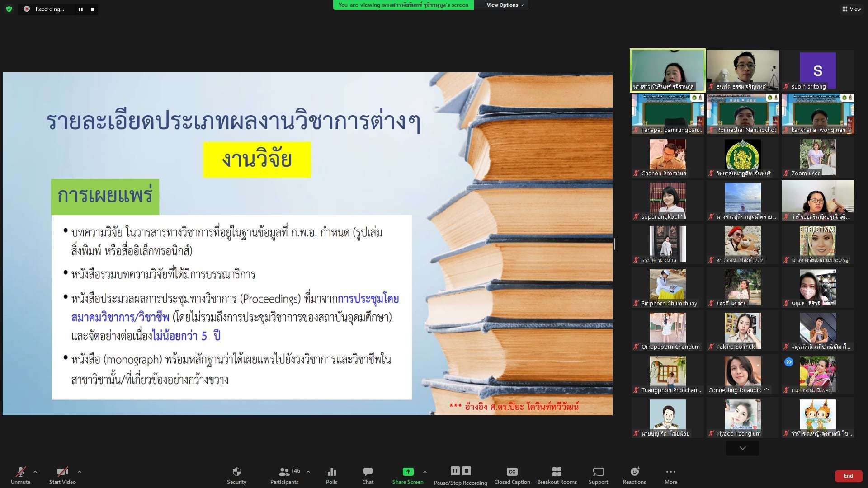Switch layout using View button
Screen dimensions: 868x488
coord(851,9)
